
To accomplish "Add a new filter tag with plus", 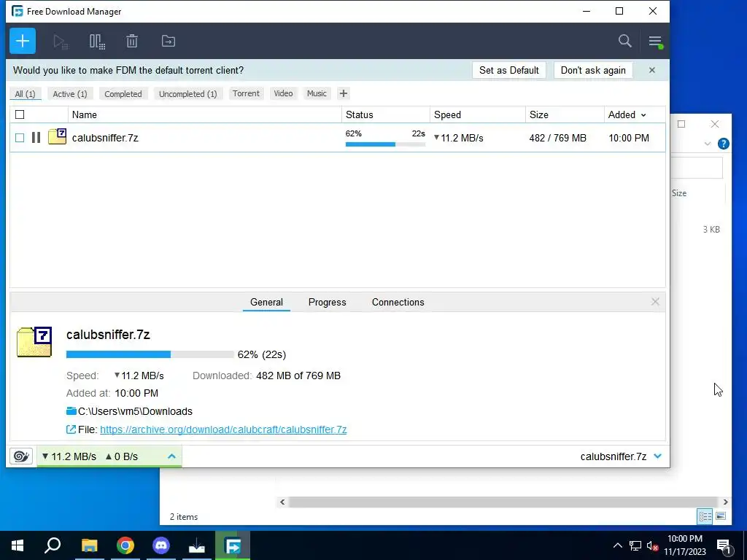I will 344,93.
